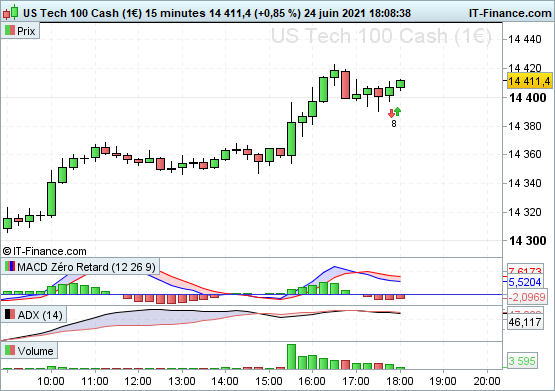This screenshot has width=555, height=391.
Task: Click the tallest green volume bar
Action: [x=291, y=357]
